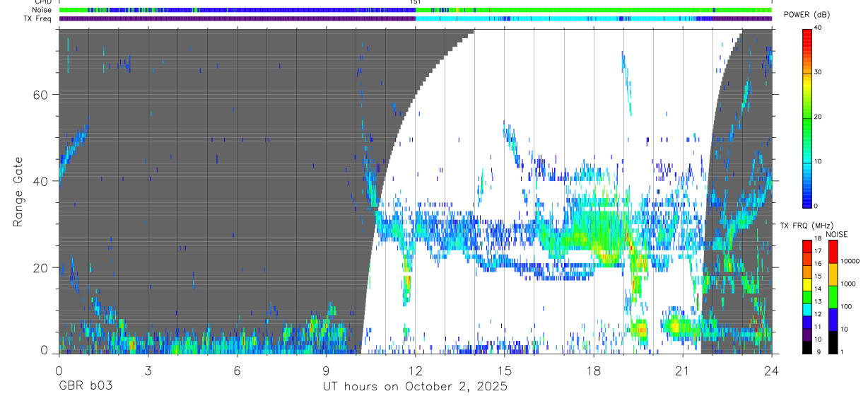Screen dimensions: 868x401
Task: Click the '14' MHz frequency scale label
Action: (x=819, y=289)
